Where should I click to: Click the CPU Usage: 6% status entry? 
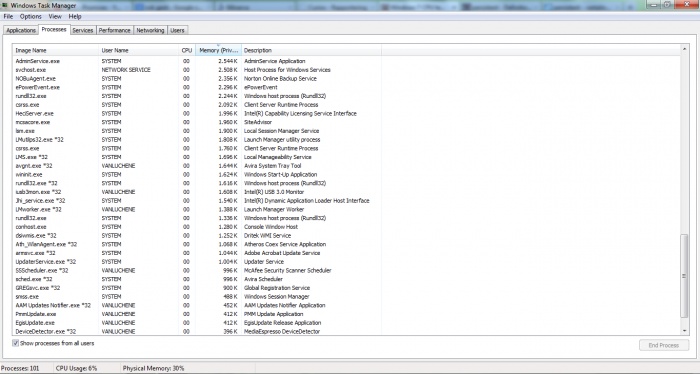click(x=76, y=368)
